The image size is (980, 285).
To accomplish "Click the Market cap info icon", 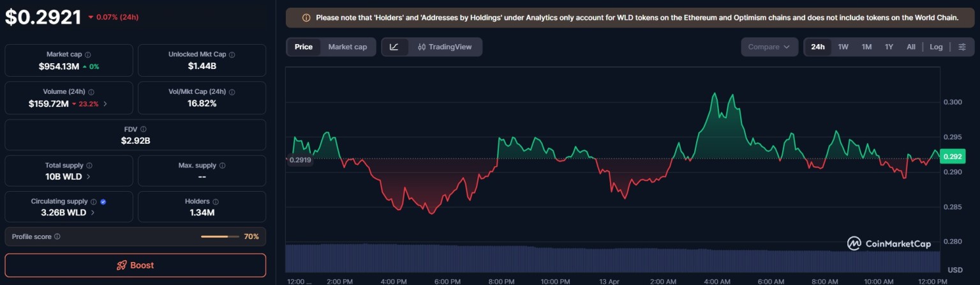I will (x=88, y=55).
